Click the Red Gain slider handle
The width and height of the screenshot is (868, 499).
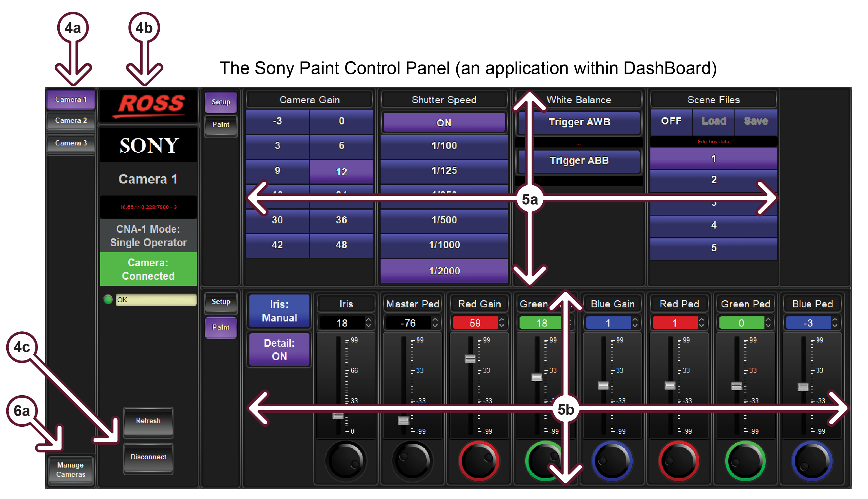(x=470, y=358)
